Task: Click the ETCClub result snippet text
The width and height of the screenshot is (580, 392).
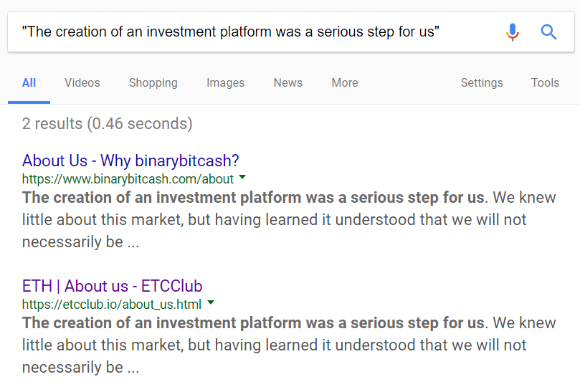Action: (288, 345)
